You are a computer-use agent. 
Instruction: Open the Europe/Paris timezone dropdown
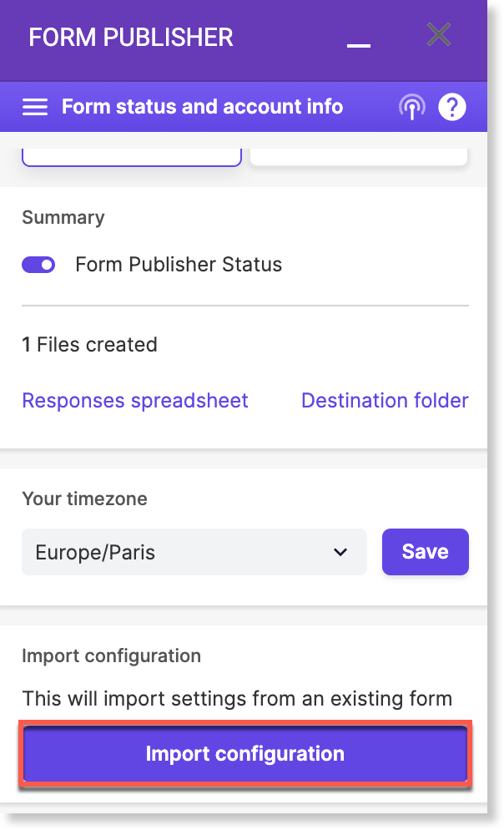[194, 552]
